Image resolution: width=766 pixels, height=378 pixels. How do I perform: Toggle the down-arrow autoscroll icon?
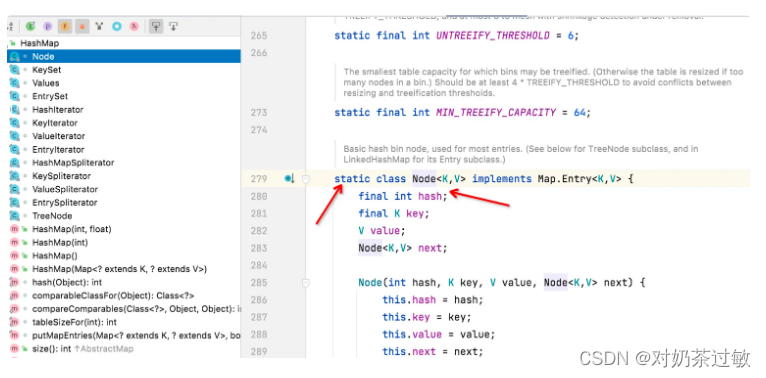(173, 26)
